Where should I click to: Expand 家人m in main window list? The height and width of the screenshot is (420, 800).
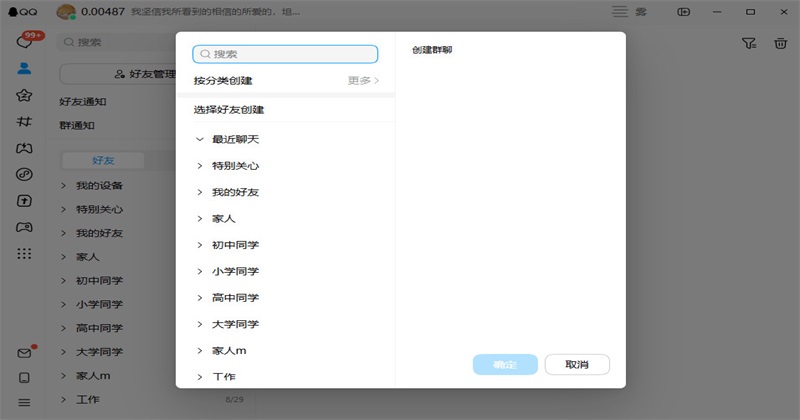64,376
